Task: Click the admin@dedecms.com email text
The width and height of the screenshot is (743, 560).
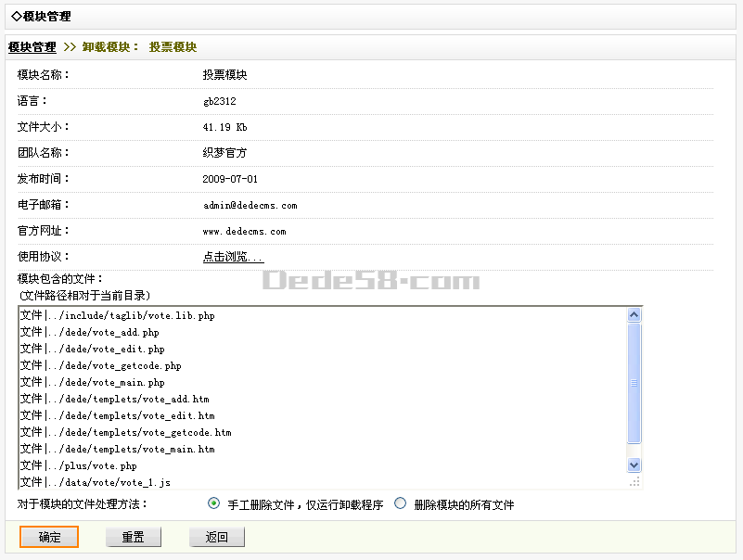Action: coord(250,205)
